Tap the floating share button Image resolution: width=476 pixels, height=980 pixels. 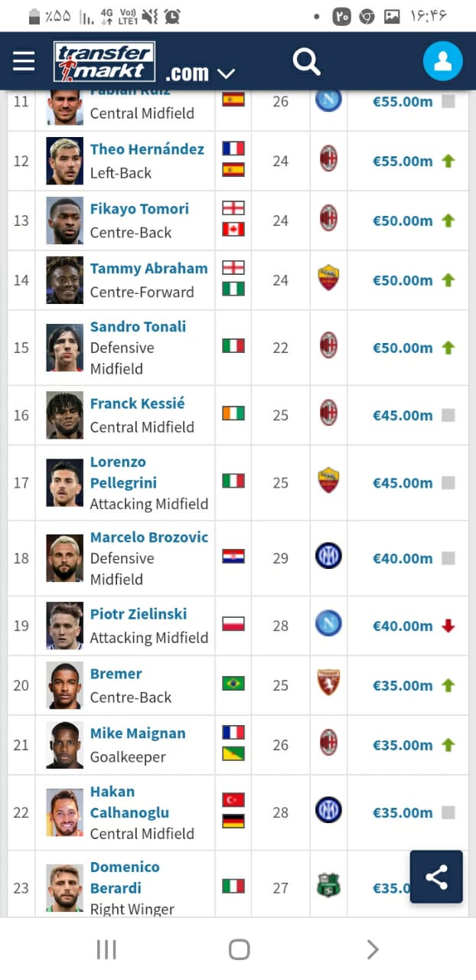[436, 877]
